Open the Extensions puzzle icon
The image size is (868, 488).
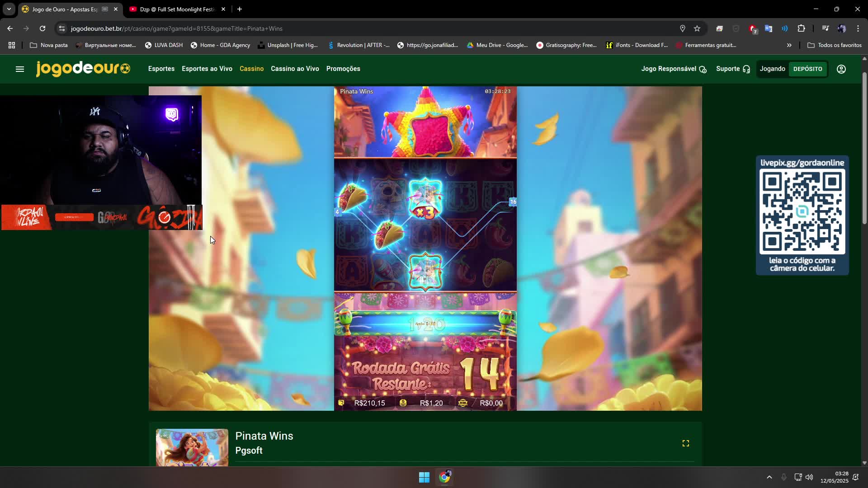click(801, 28)
